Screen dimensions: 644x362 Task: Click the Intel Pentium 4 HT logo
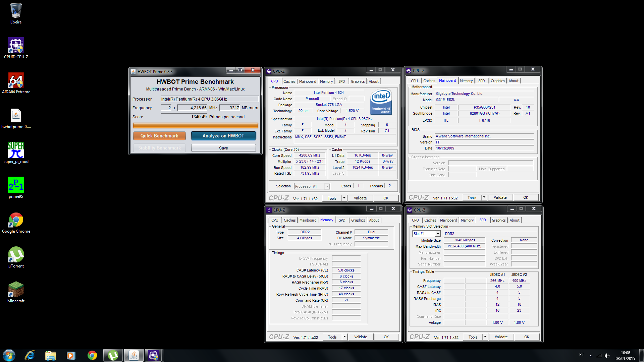tap(381, 102)
